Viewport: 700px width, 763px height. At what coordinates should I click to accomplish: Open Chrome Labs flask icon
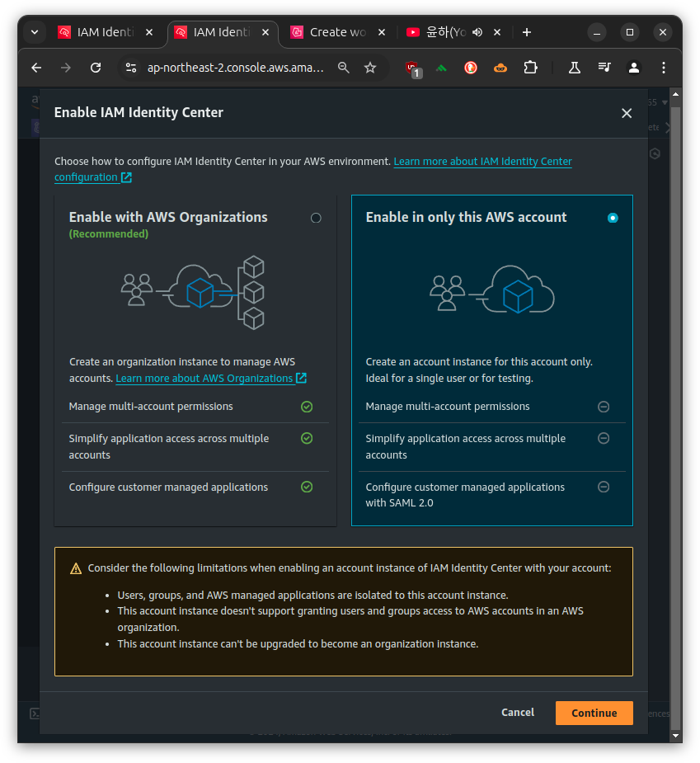click(575, 68)
